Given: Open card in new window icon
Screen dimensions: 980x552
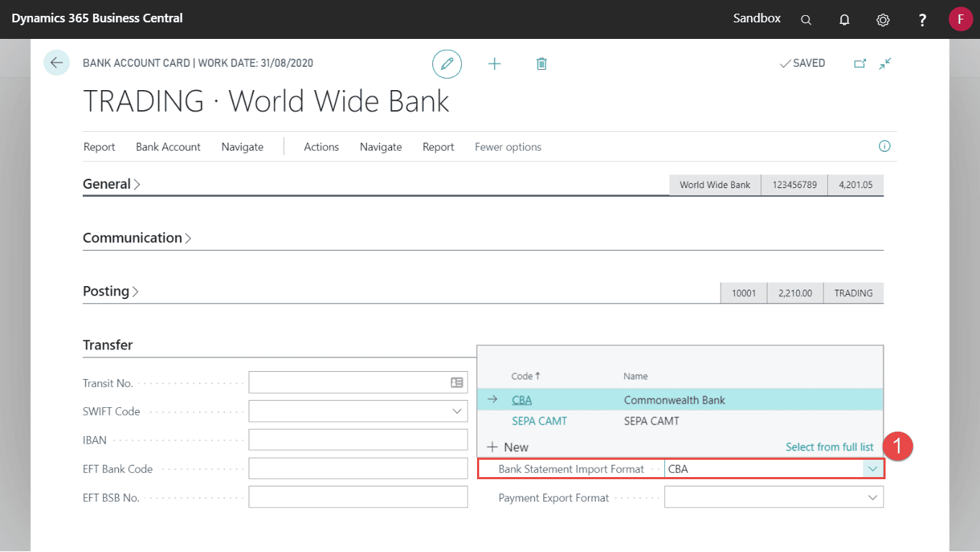Looking at the screenshot, I should 860,63.
